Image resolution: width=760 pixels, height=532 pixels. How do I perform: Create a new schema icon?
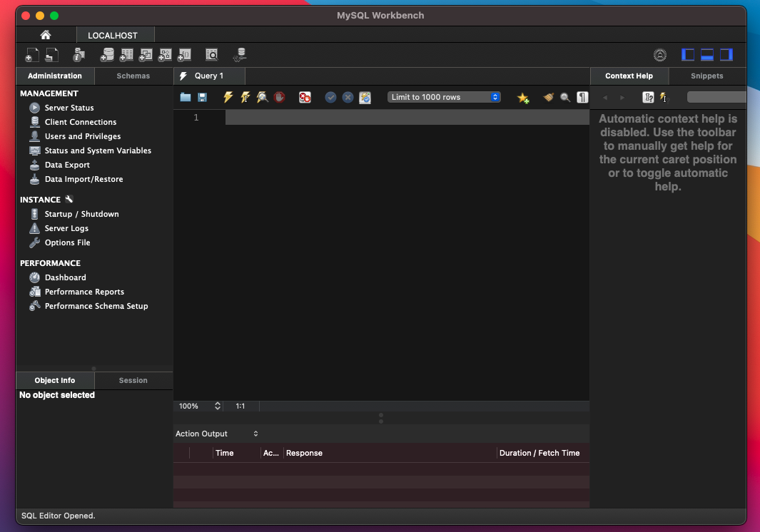coord(107,55)
